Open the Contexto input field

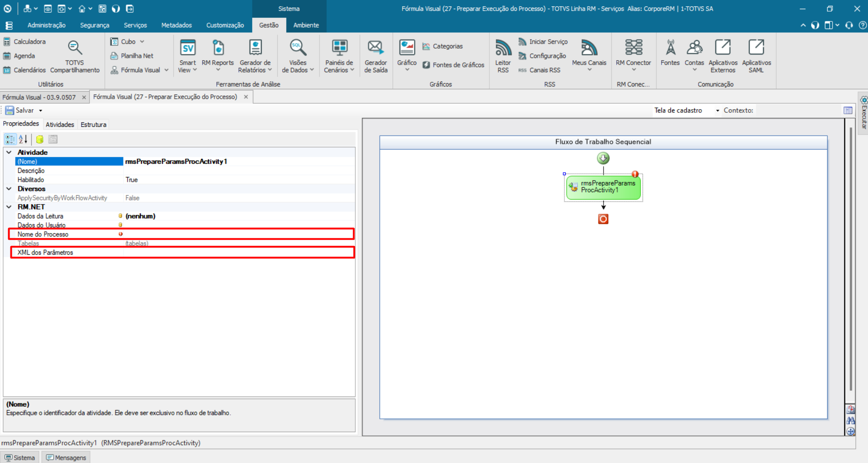(798, 111)
